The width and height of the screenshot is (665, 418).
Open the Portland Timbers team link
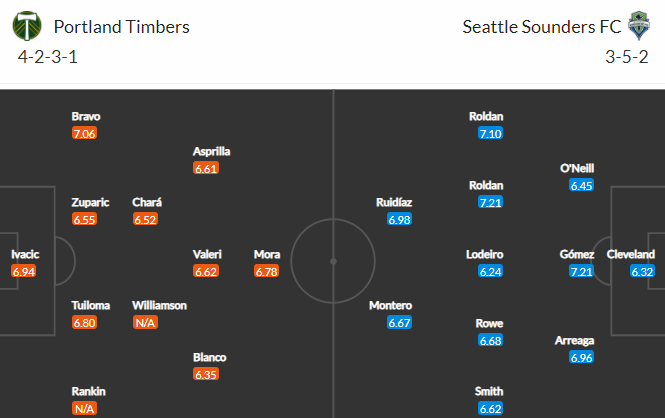(x=123, y=26)
